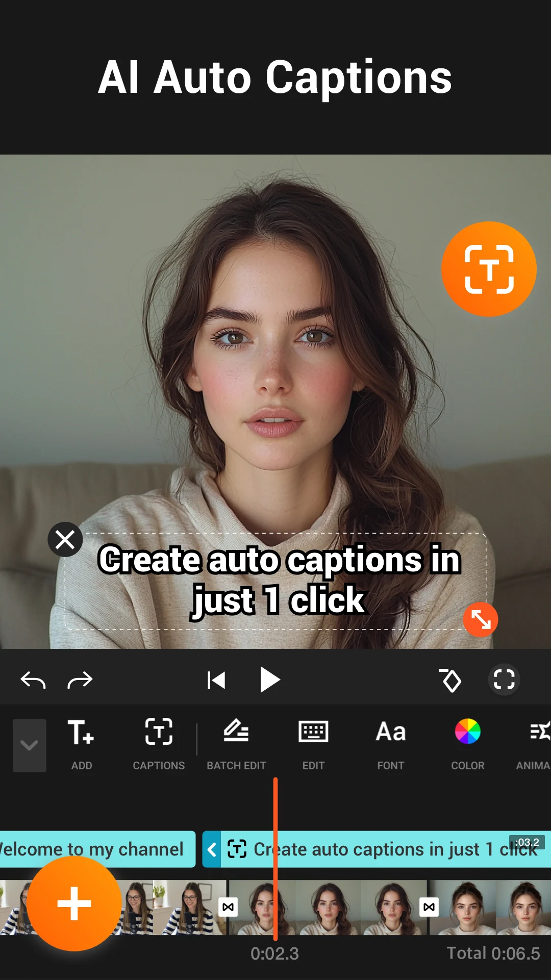The width and height of the screenshot is (551, 980).
Task: Jump to start with skip-back button
Action: click(216, 680)
